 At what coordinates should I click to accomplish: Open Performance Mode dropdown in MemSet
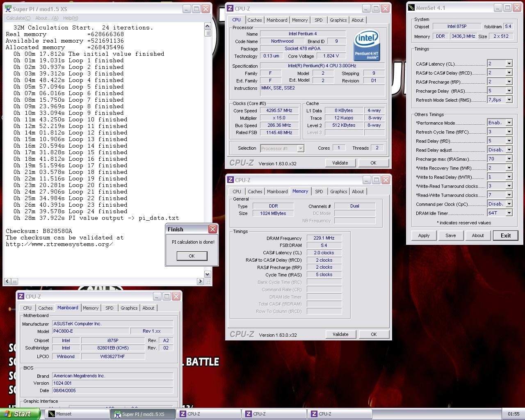tap(509, 123)
